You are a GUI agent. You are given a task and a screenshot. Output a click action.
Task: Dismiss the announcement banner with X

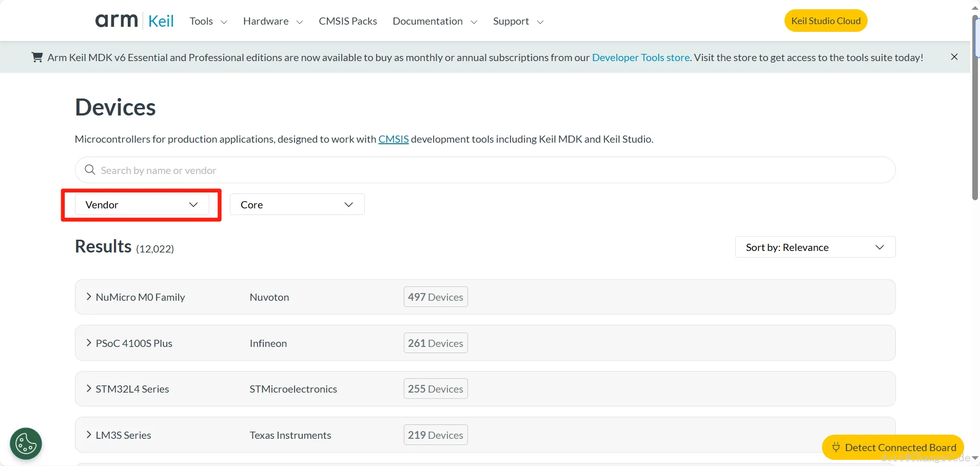pos(954,57)
